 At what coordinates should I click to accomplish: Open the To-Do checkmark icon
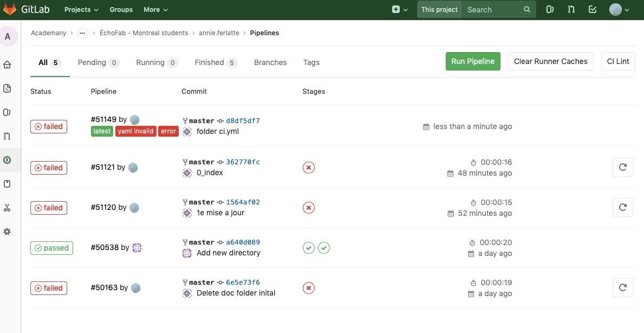pos(593,9)
